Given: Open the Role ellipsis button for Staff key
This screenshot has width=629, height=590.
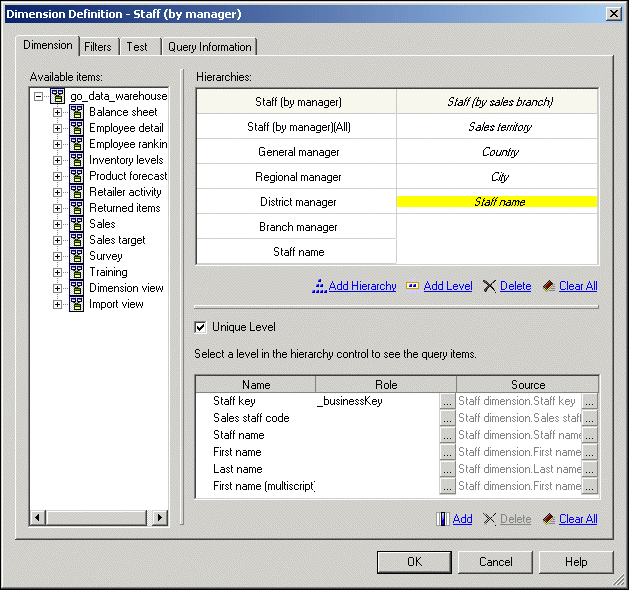Looking at the screenshot, I should [447, 401].
